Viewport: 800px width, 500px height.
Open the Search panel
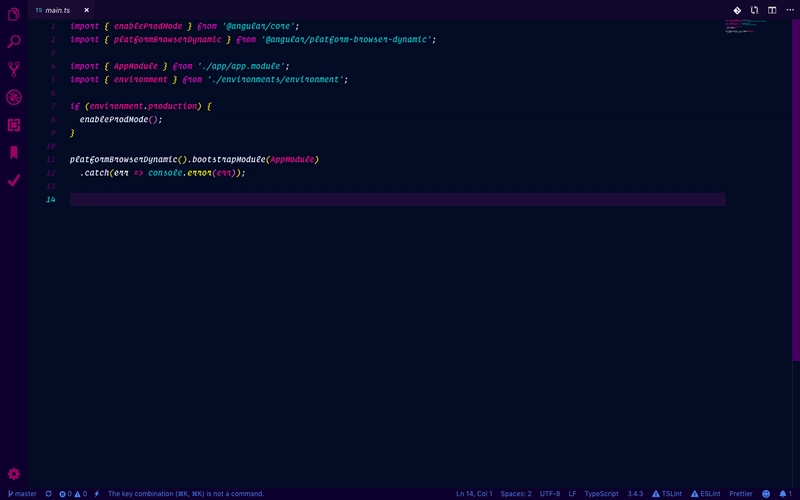(x=14, y=42)
